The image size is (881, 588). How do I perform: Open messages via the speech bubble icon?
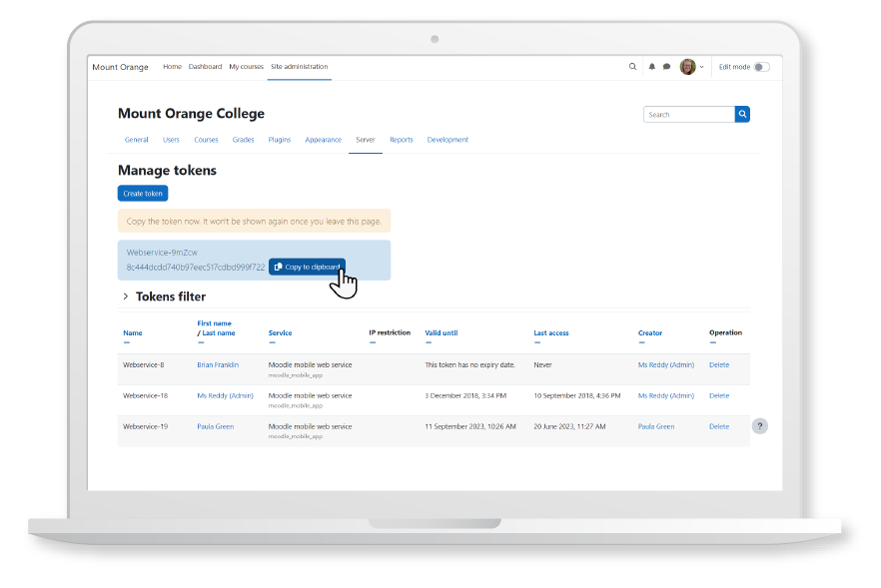pos(664,66)
